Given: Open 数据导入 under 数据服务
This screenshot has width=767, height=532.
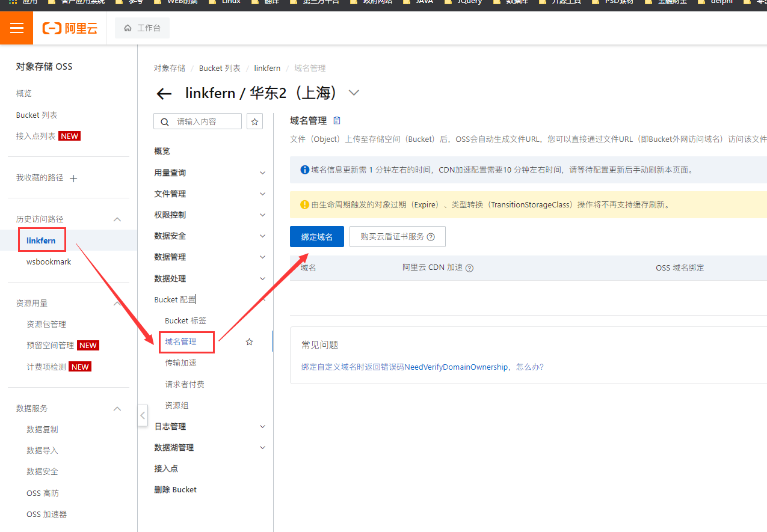Looking at the screenshot, I should tap(42, 451).
